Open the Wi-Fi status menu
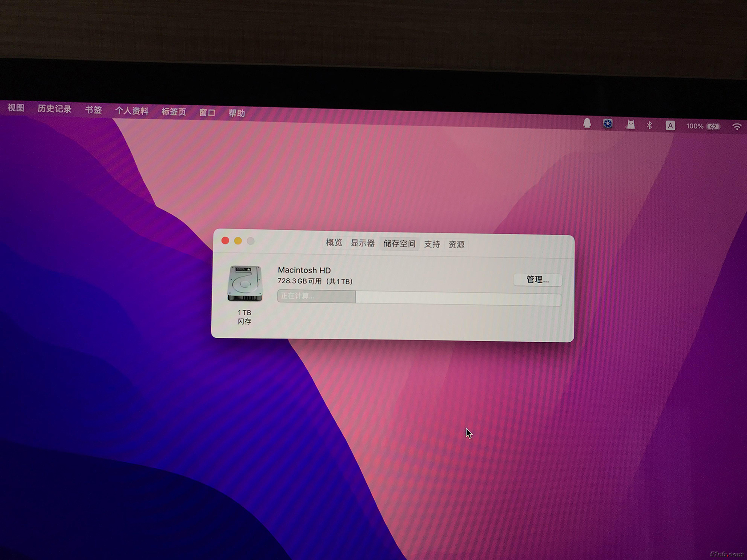Image resolution: width=747 pixels, height=560 pixels. click(737, 127)
